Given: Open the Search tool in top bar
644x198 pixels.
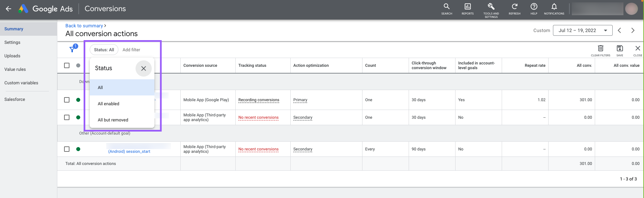Looking at the screenshot, I should tap(446, 9).
